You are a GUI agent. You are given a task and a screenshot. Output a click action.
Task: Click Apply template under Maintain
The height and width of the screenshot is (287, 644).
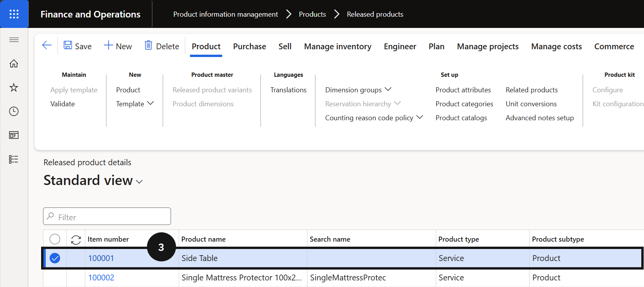[74, 90]
